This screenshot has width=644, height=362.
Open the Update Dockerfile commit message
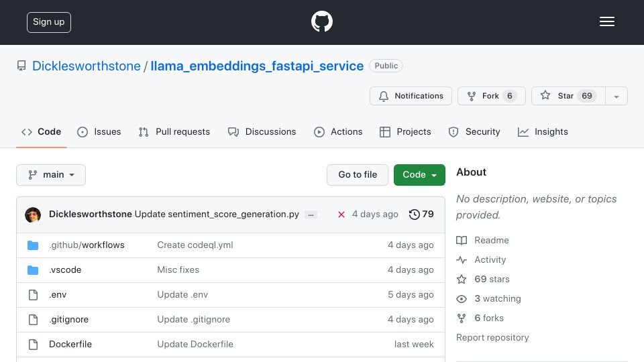(195, 345)
